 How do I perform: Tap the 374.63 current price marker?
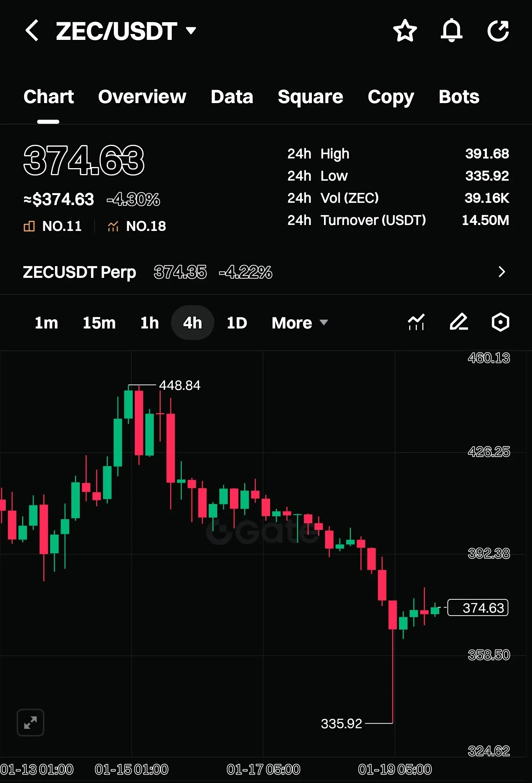pos(478,608)
